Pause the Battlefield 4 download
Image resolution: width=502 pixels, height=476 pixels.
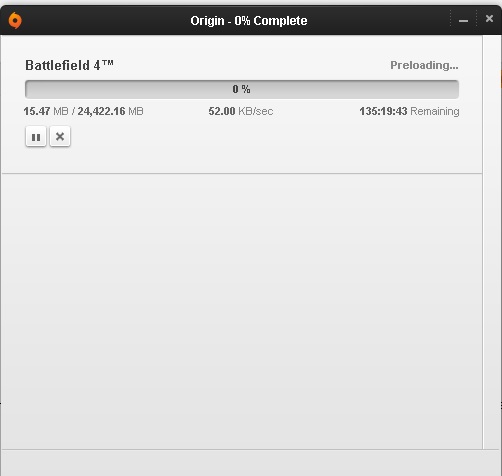click(36, 136)
